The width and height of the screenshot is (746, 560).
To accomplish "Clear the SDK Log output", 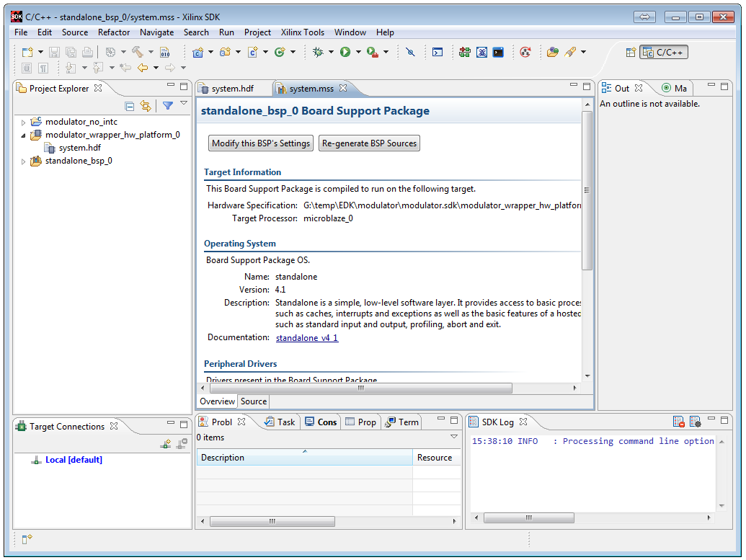I will pyautogui.click(x=679, y=422).
